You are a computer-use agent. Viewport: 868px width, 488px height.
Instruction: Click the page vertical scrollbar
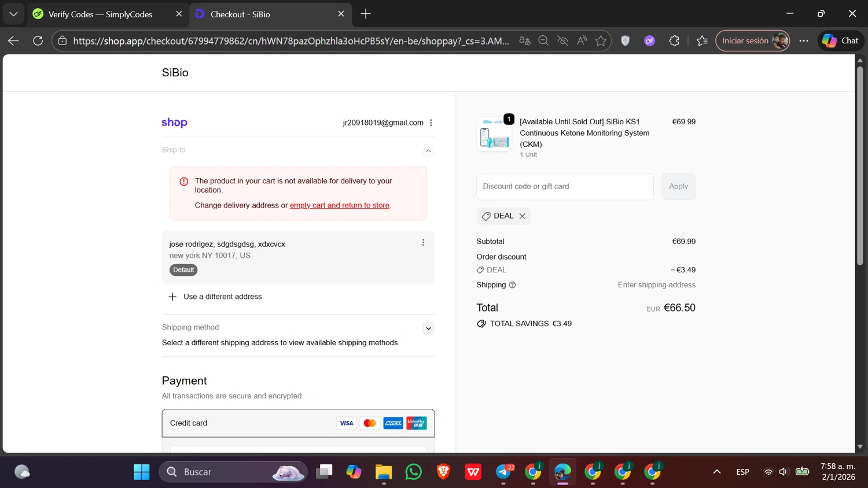click(x=860, y=166)
